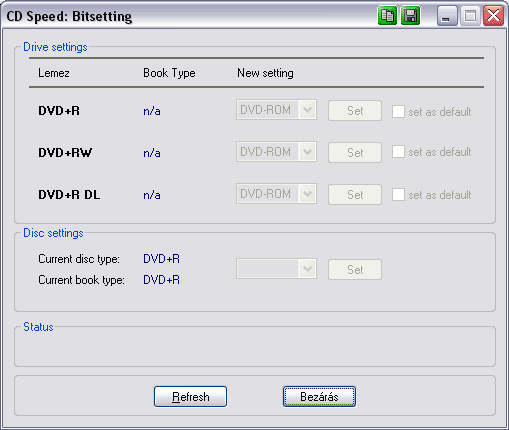
Task: Click the 'CD Speed: Bitsetting' title text
Action: point(69,16)
